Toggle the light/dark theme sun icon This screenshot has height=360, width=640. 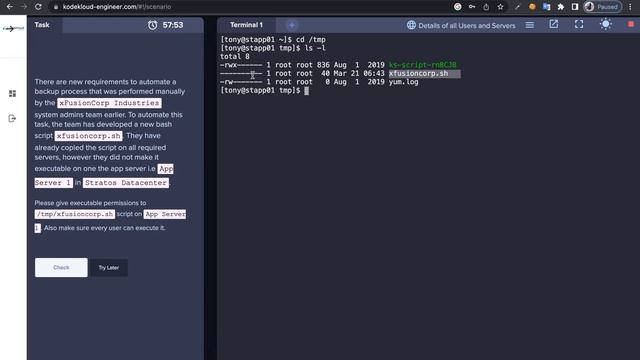click(x=605, y=24)
